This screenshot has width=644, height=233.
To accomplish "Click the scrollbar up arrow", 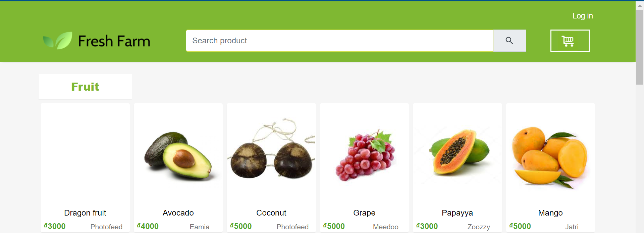I will click(640, 5).
